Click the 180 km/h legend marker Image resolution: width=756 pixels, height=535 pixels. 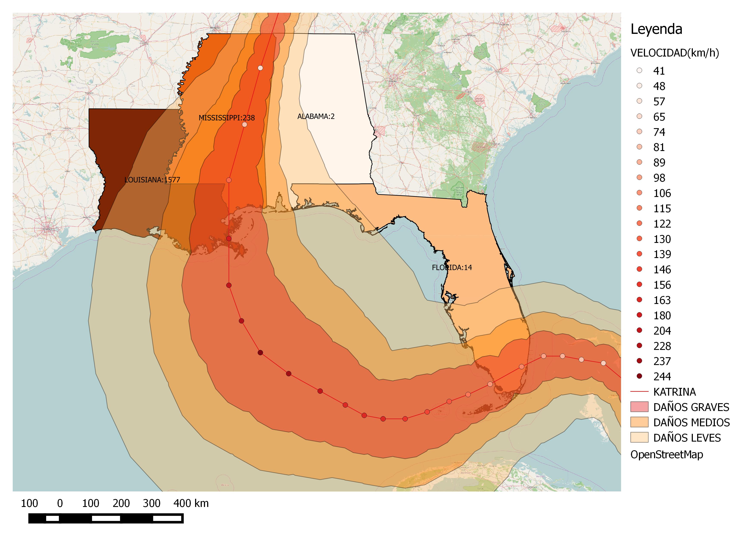click(x=639, y=315)
